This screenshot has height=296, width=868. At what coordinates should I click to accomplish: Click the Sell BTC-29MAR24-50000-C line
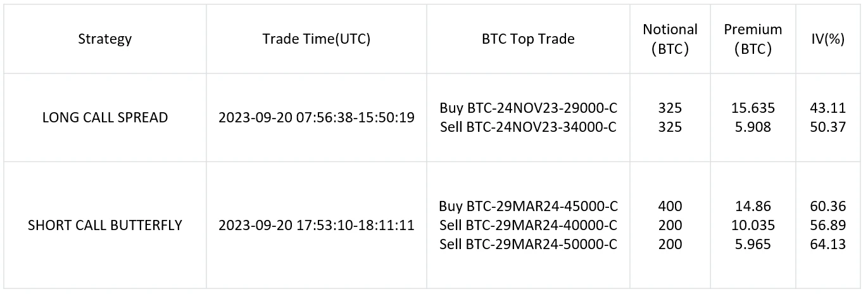528,244
